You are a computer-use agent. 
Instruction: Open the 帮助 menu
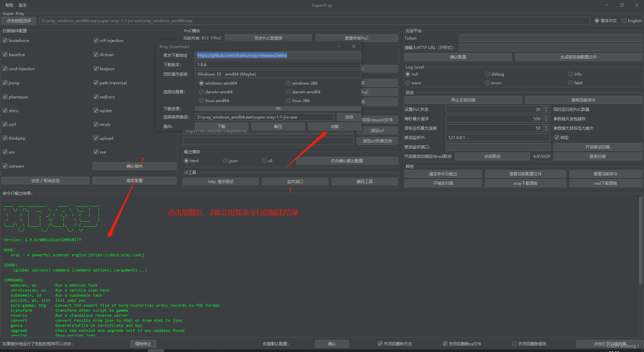tap(9, 5)
